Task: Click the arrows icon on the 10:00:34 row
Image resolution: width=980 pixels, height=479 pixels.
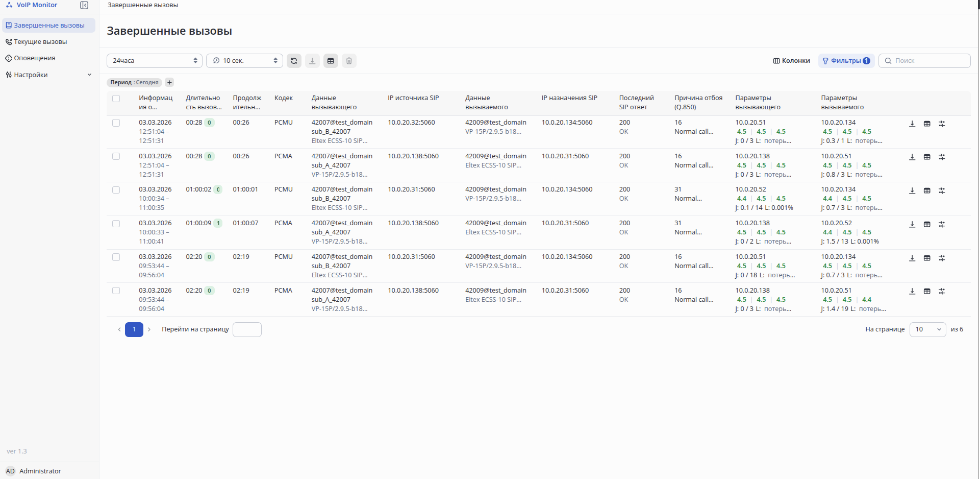Action: 942,190
